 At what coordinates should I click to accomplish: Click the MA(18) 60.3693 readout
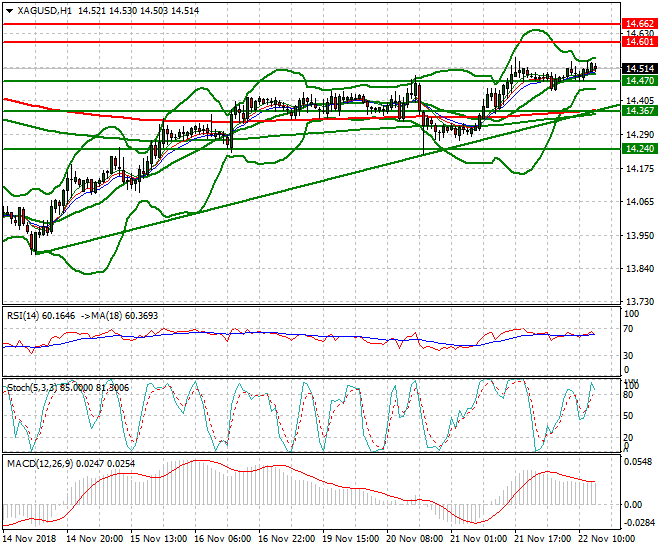pos(124,316)
